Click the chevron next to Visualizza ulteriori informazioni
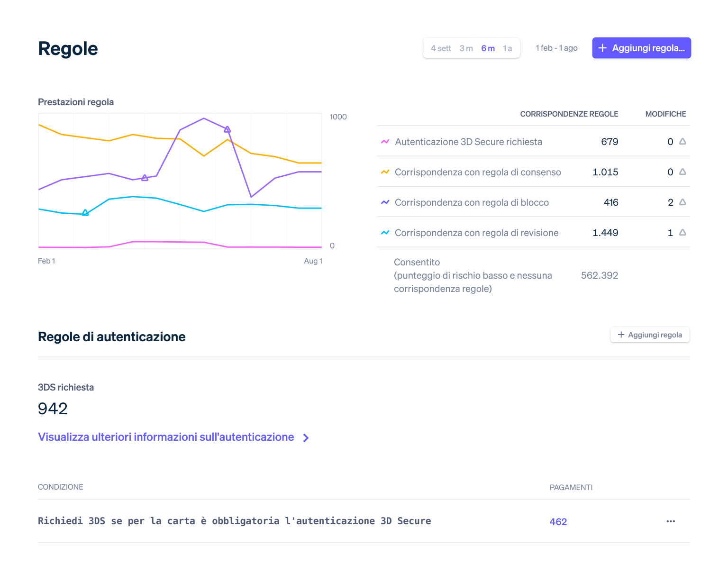 (x=306, y=438)
